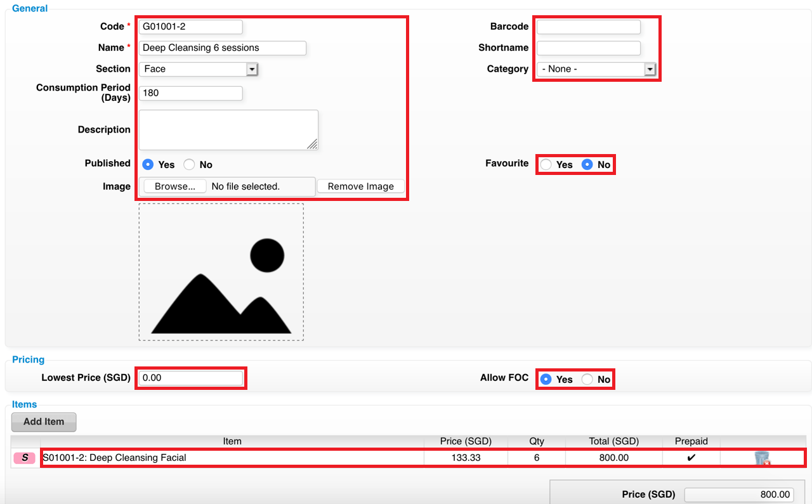Click the Price (SGD) column header

click(466, 441)
